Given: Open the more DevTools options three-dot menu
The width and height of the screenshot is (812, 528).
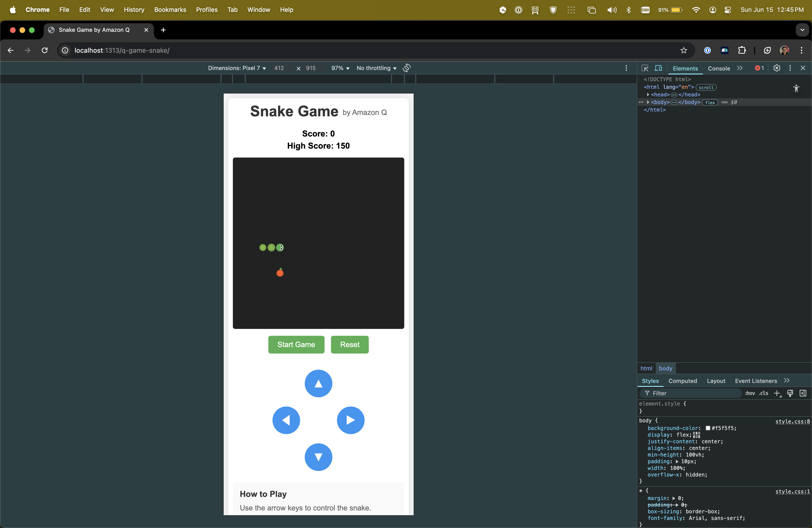Looking at the screenshot, I should point(790,68).
